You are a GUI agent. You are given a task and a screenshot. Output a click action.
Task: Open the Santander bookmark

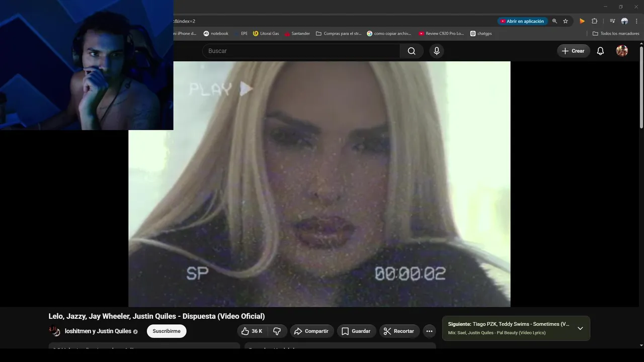coord(297,34)
